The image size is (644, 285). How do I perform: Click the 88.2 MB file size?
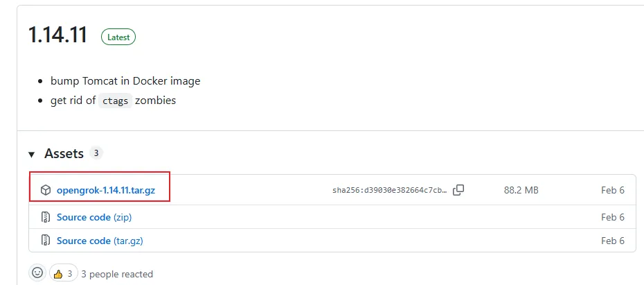(x=521, y=191)
